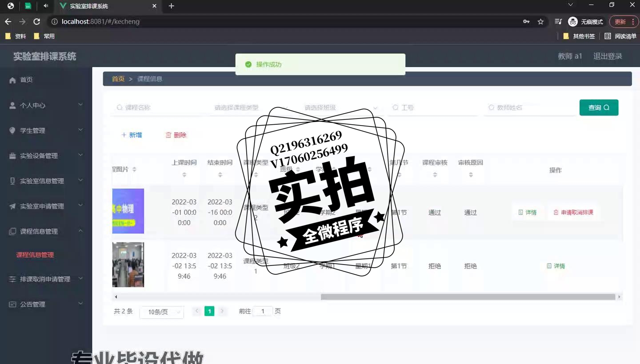Click the 实验室排课系统 tab title
640x364 pixels.
[x=89, y=6]
